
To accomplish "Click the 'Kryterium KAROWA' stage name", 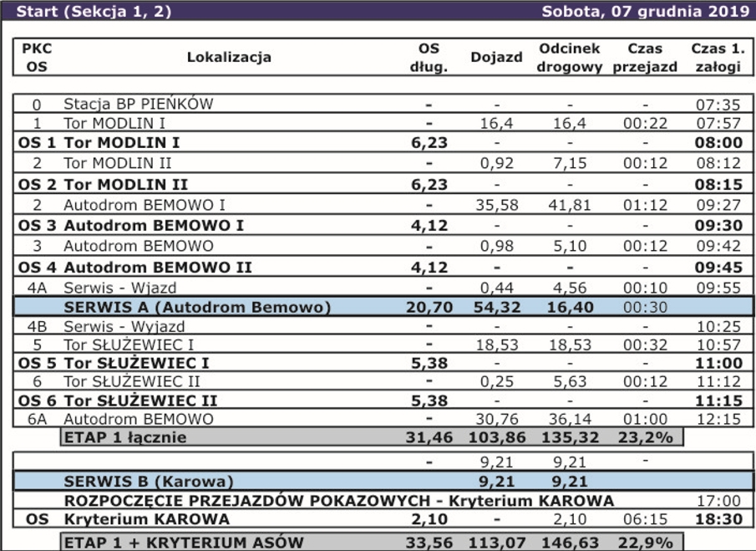I will point(146,519).
